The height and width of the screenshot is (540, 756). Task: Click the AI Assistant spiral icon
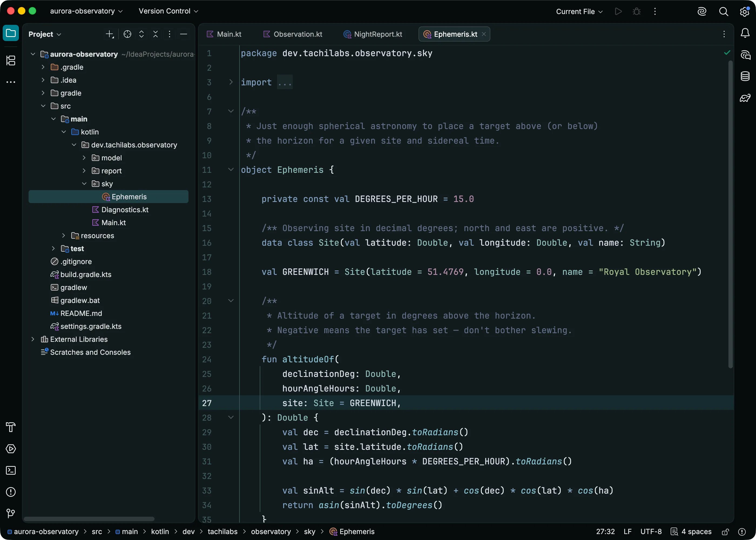pyautogui.click(x=702, y=11)
